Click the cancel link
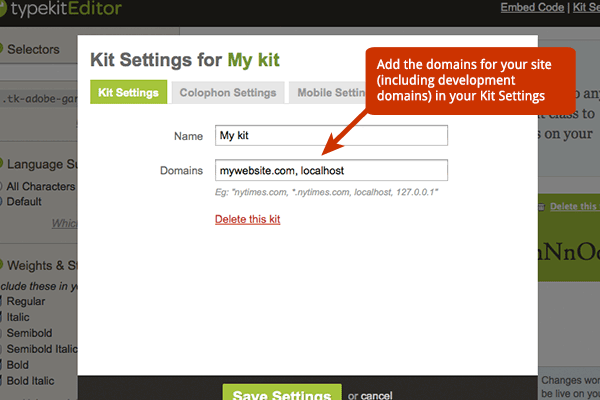Screen dimensions: 600x400 tap(377, 395)
